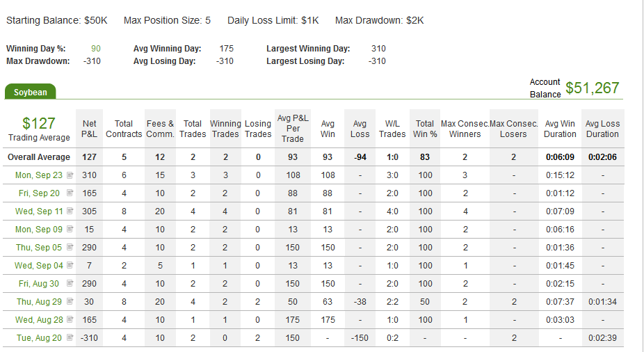The height and width of the screenshot is (352, 644).
Task: Open the note icon beside Mon, Sep 23
Action: tap(70, 175)
